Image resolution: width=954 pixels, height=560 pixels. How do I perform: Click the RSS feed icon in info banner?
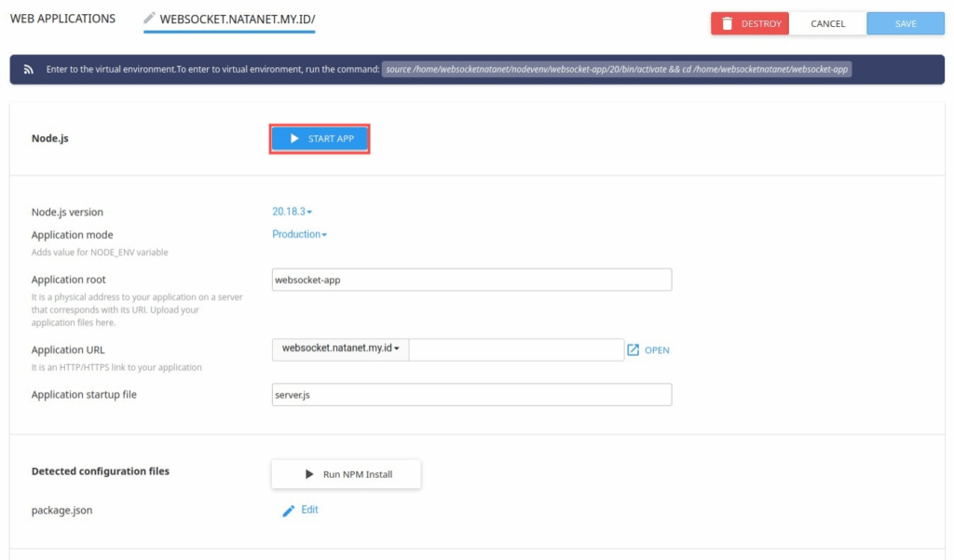pyautogui.click(x=29, y=69)
